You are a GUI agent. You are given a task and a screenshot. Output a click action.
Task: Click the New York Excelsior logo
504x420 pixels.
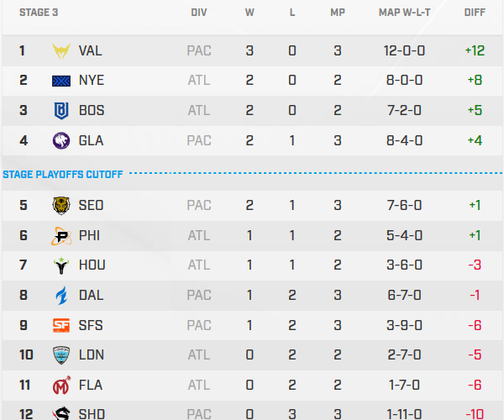click(61, 81)
